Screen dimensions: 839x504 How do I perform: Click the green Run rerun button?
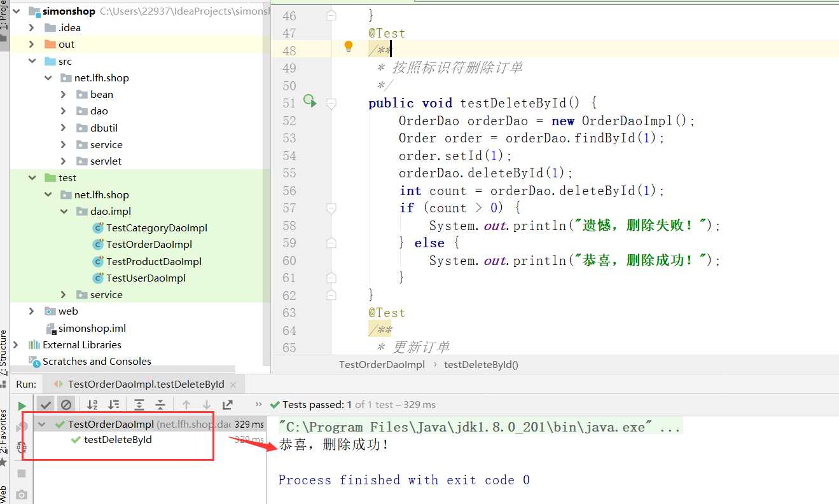pos(22,405)
